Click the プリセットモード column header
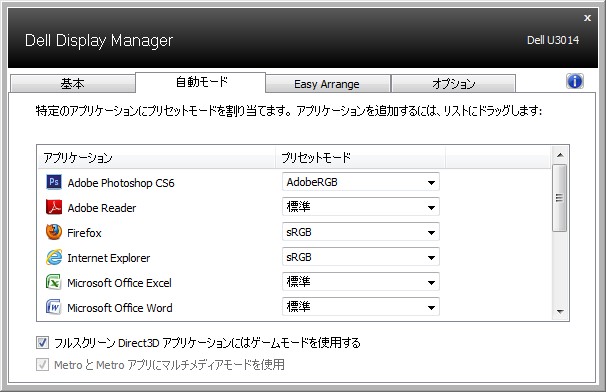Viewport: 606px width, 392px height. point(360,157)
